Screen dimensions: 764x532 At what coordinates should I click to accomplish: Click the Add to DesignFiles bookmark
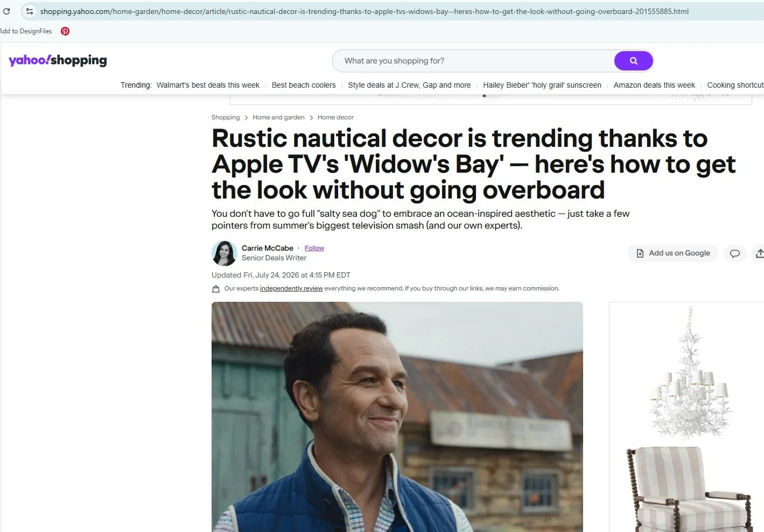(x=26, y=31)
